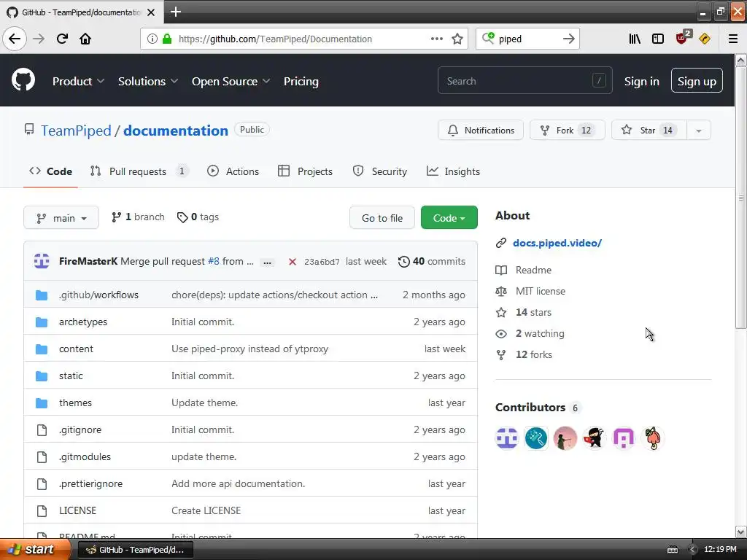Click the failed status X icon on commit
Image resolution: width=747 pixels, height=560 pixels.
click(x=293, y=262)
